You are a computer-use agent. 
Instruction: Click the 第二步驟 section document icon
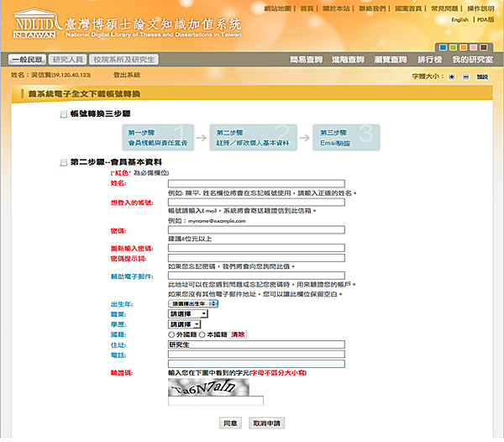64,161
